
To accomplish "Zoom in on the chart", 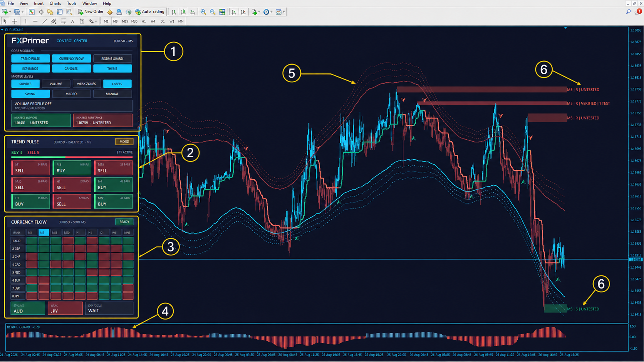I will [x=203, y=12].
